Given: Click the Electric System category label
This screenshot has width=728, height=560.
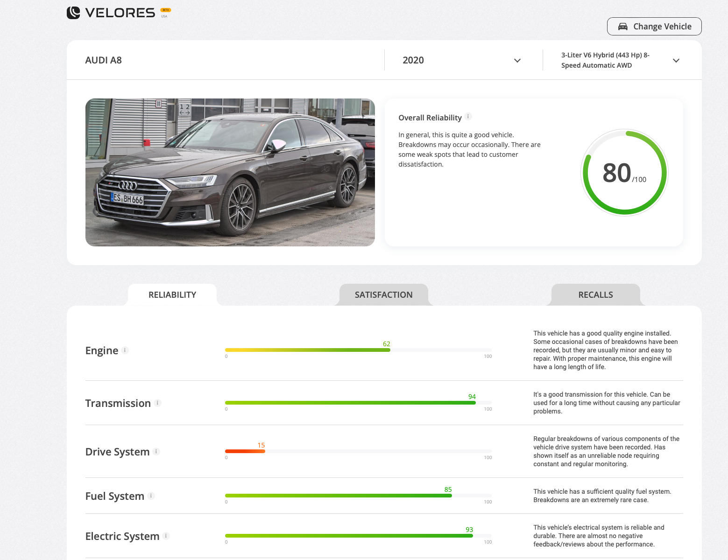Looking at the screenshot, I should 122,536.
